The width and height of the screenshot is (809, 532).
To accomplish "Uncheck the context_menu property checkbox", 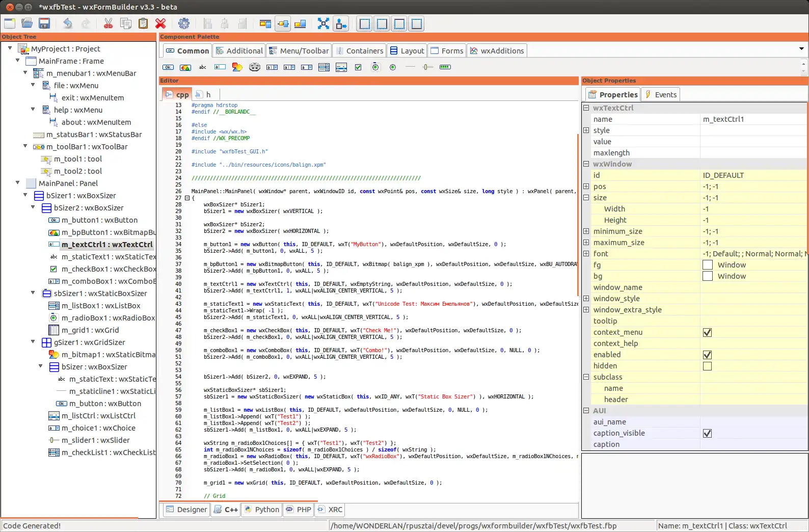I will pyautogui.click(x=707, y=332).
